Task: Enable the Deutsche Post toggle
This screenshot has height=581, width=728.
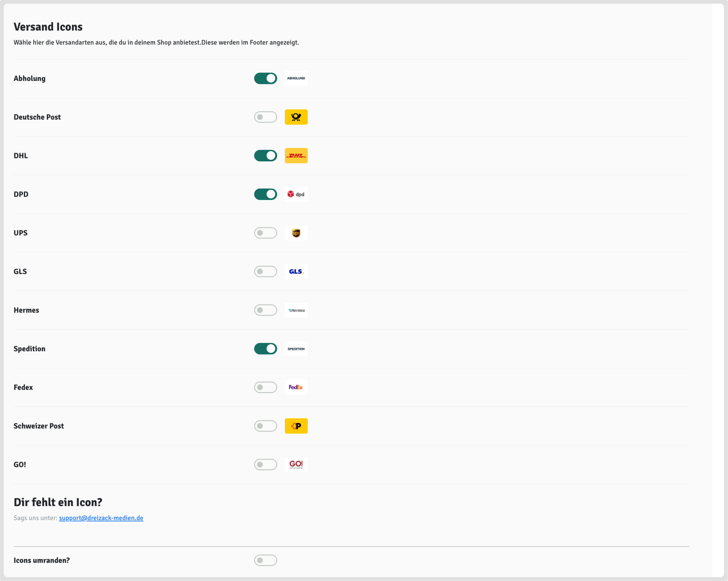Action: click(265, 117)
